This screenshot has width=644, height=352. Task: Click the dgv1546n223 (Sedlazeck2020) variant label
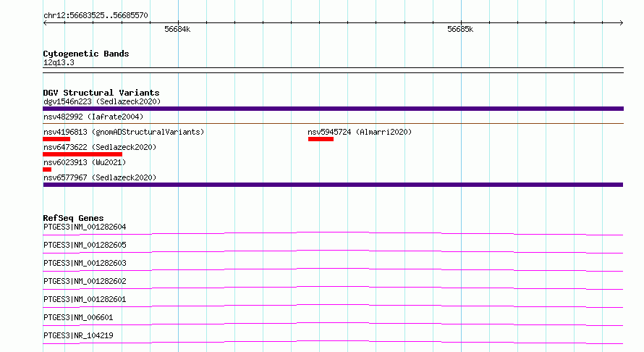(x=102, y=101)
